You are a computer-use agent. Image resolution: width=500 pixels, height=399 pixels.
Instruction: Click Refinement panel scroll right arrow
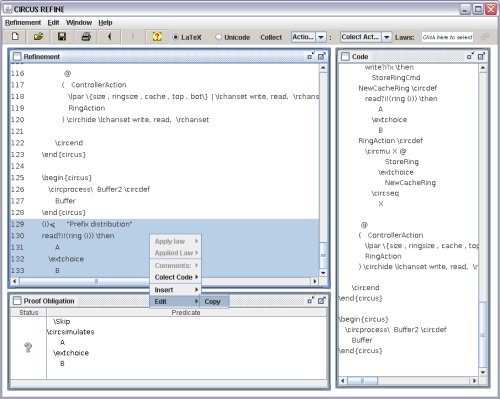point(314,281)
